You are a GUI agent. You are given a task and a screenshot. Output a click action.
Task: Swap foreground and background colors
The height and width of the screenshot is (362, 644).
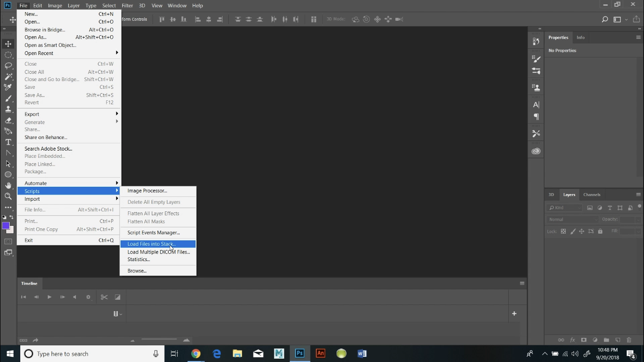click(x=12, y=218)
